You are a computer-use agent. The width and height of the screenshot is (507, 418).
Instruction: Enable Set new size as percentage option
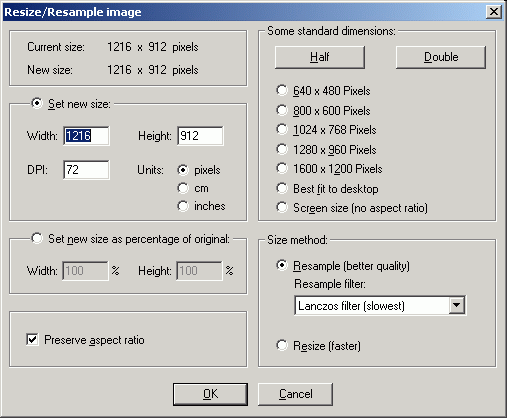point(37,238)
